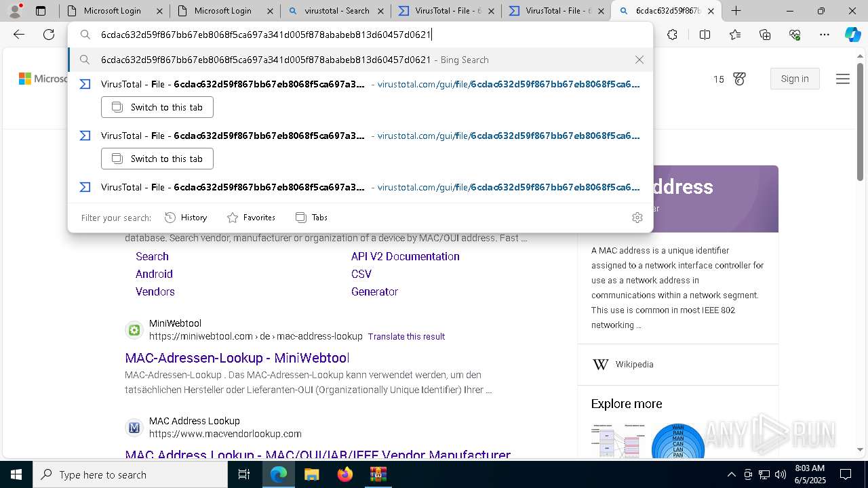Reload the page with refresh icon
The width and height of the screenshot is (868, 488).
[49, 35]
